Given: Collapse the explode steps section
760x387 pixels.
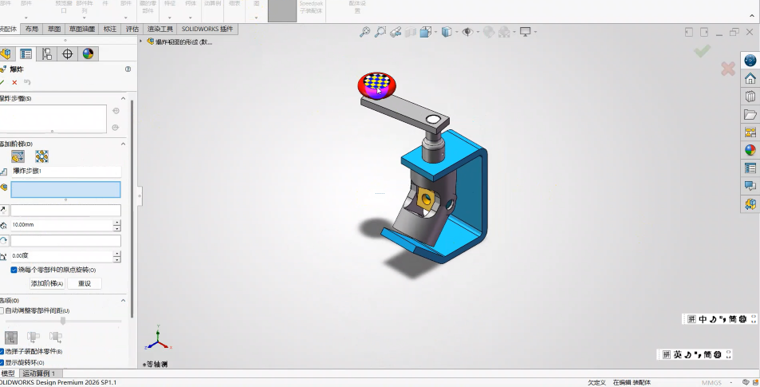Looking at the screenshot, I should tap(123, 98).
